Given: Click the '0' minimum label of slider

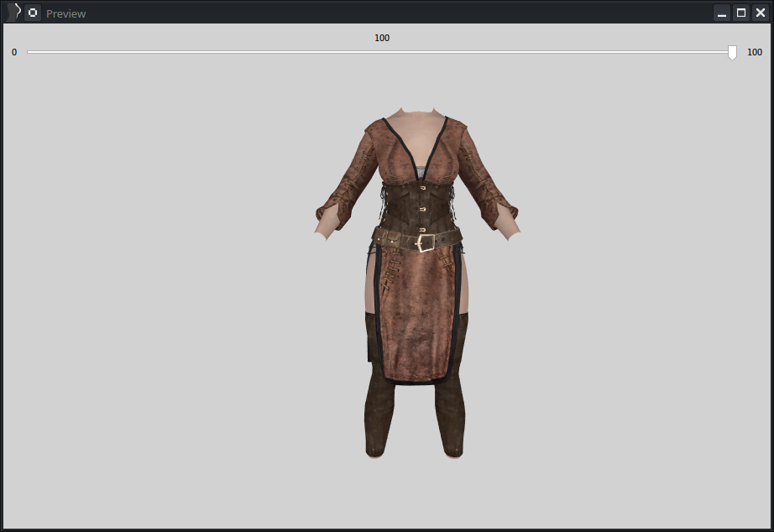Looking at the screenshot, I should click(14, 52).
